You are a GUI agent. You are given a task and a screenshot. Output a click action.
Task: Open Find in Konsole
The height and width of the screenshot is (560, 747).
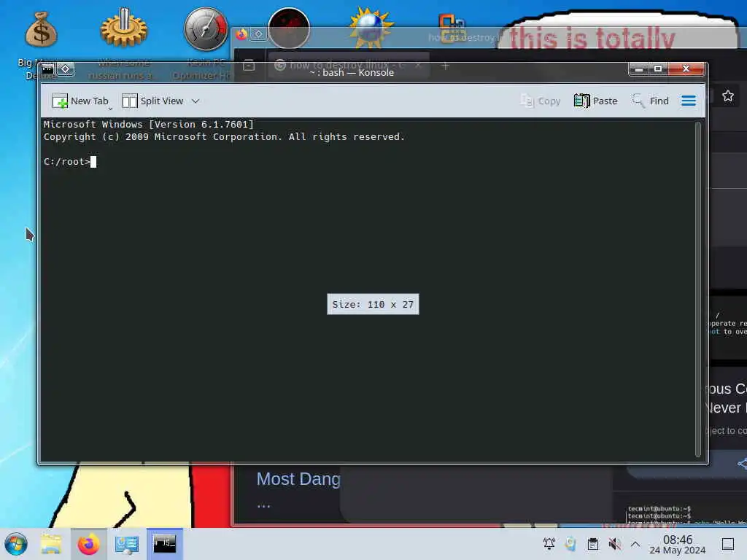[x=650, y=101]
